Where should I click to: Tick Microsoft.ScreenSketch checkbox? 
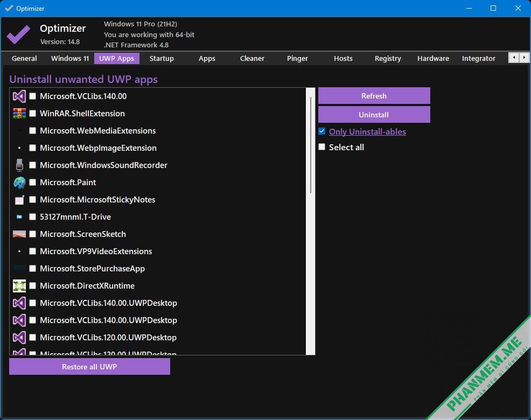[32, 234]
